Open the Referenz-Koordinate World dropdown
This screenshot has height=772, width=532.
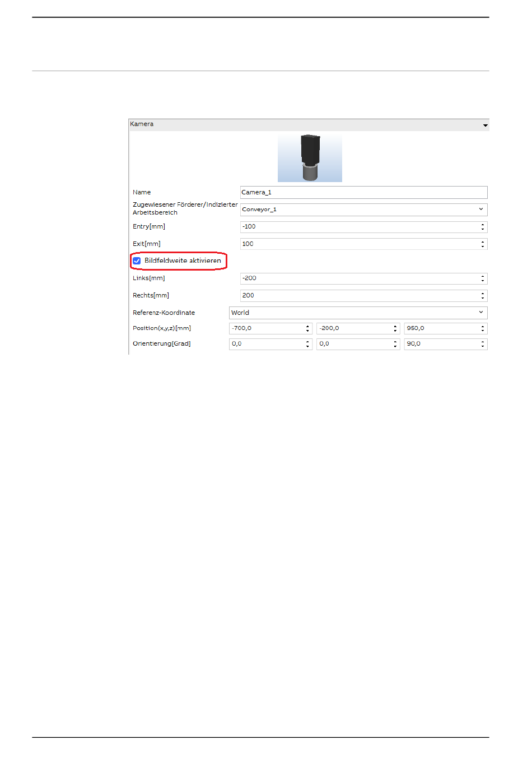coord(358,313)
